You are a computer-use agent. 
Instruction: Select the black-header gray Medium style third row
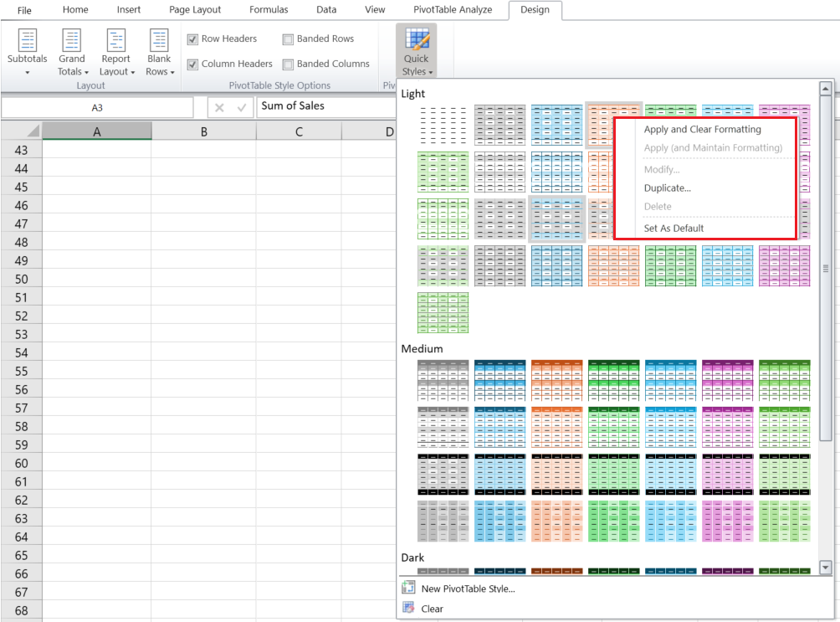point(443,475)
